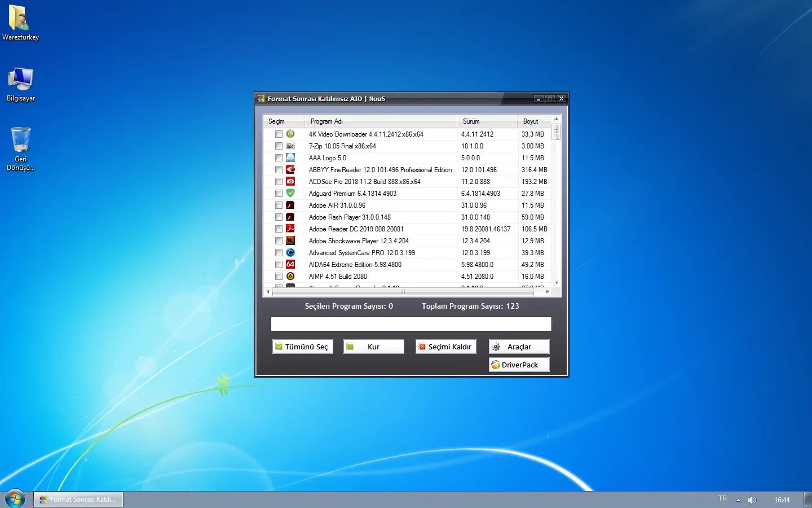Image resolution: width=812 pixels, height=508 pixels.
Task: Click the 16:44 taskbar clock
Action: coord(782,500)
